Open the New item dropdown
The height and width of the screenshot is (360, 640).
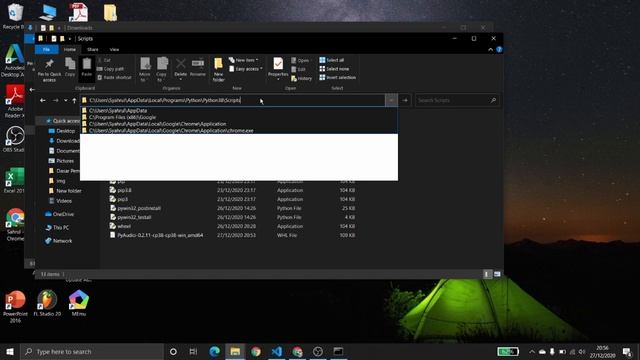244,60
